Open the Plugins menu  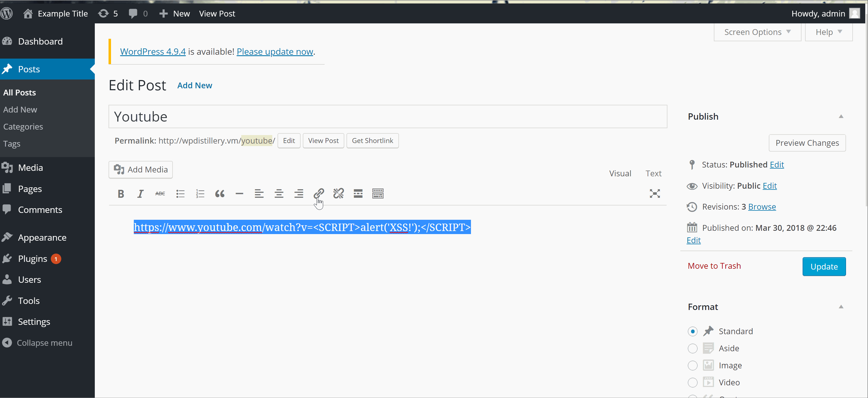click(47, 259)
